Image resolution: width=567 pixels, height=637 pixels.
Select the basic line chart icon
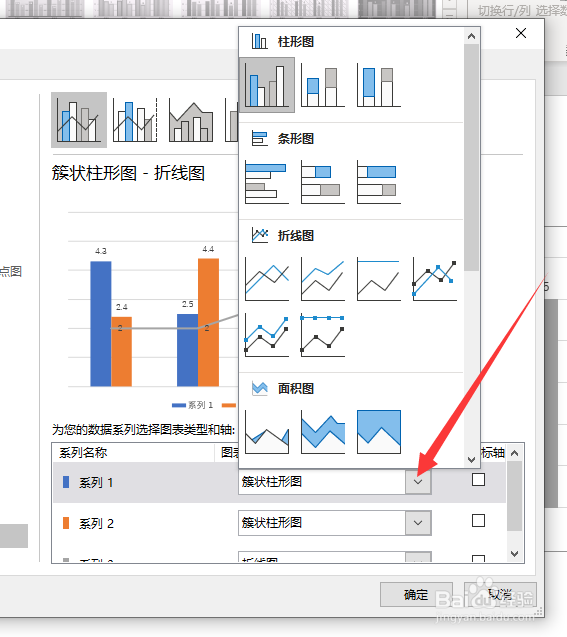pyautogui.click(x=267, y=279)
